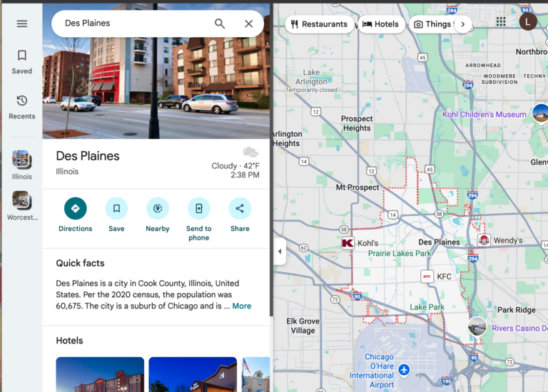Click the Park Ridge map label
The width and height of the screenshot is (548, 392).
point(516,310)
